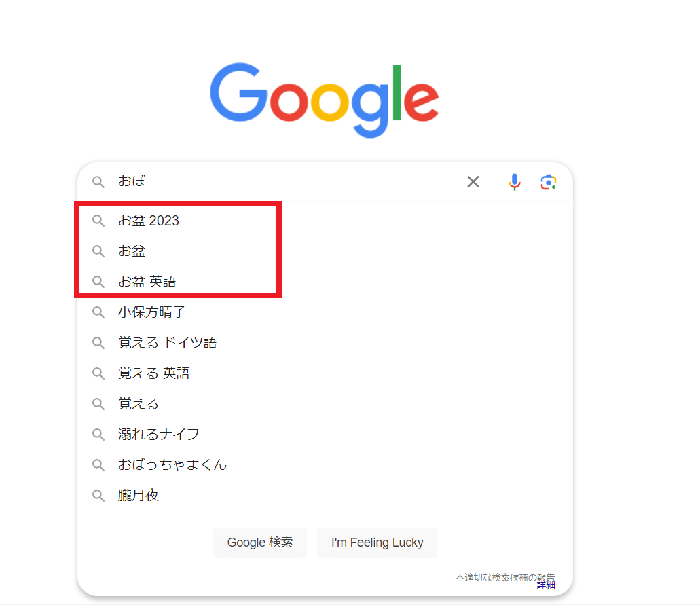Click magnifier icon beside お盆 2023 suggestion
The image size is (700, 605).
[98, 221]
